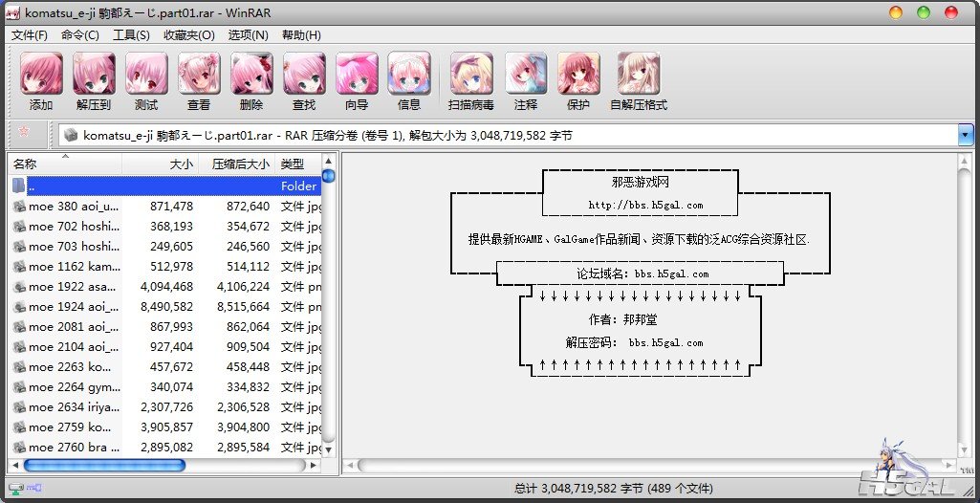The width and height of the screenshot is (980, 503).
Task: Click the 解压密码 password line in comment
Action: 634,342
